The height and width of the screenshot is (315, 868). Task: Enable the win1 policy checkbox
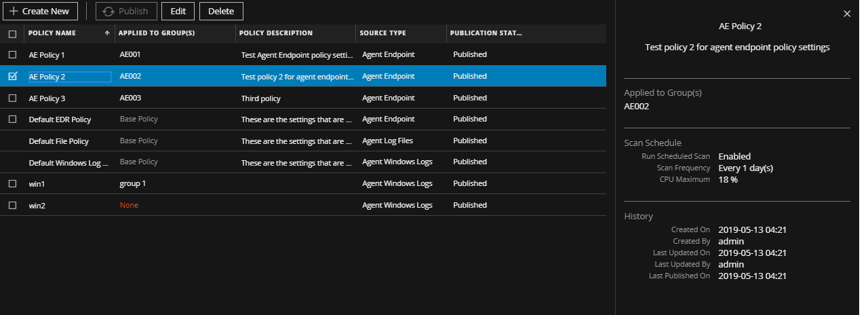(12, 184)
